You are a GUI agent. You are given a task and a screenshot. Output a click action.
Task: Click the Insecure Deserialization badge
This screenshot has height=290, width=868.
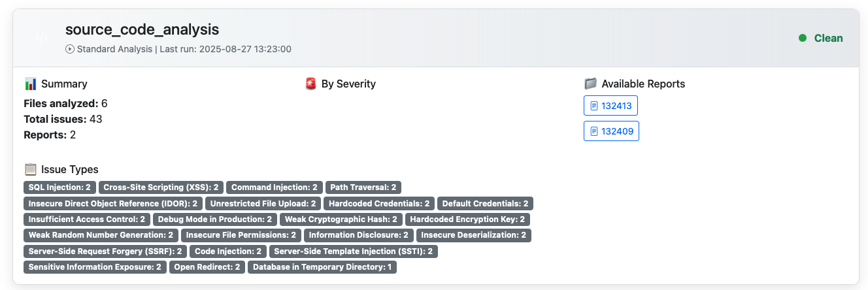click(473, 235)
